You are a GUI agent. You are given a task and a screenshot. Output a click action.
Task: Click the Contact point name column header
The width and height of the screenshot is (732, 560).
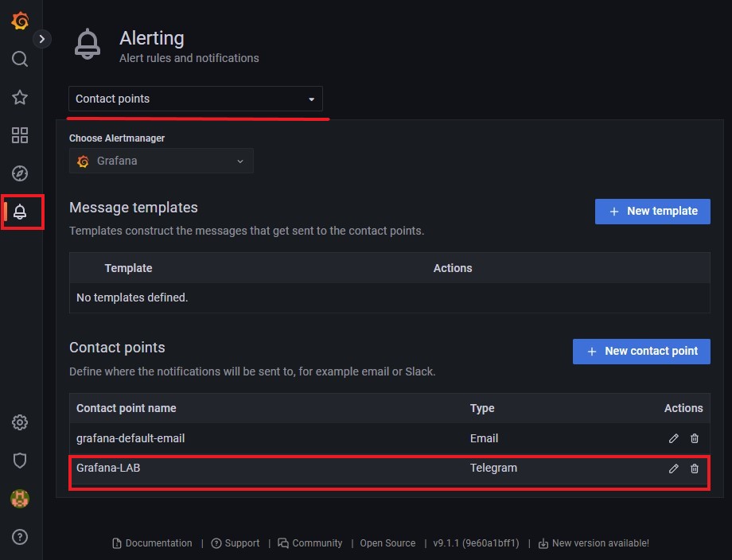(126, 408)
